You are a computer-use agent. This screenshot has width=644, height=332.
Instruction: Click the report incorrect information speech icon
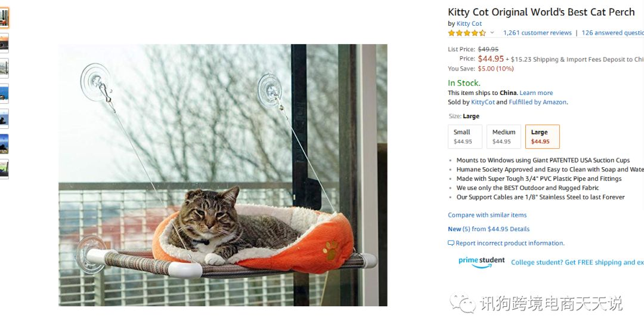(x=451, y=243)
